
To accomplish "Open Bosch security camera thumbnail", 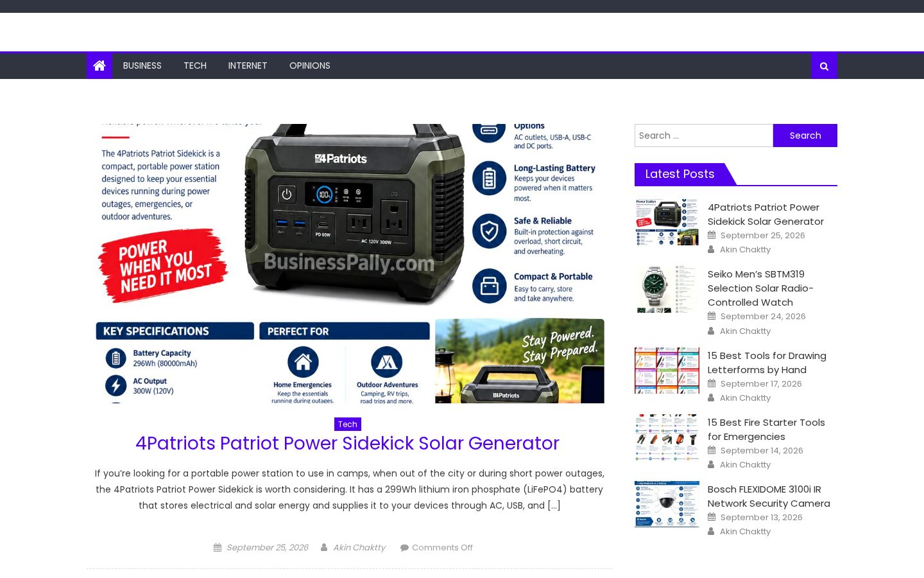I will point(667,504).
